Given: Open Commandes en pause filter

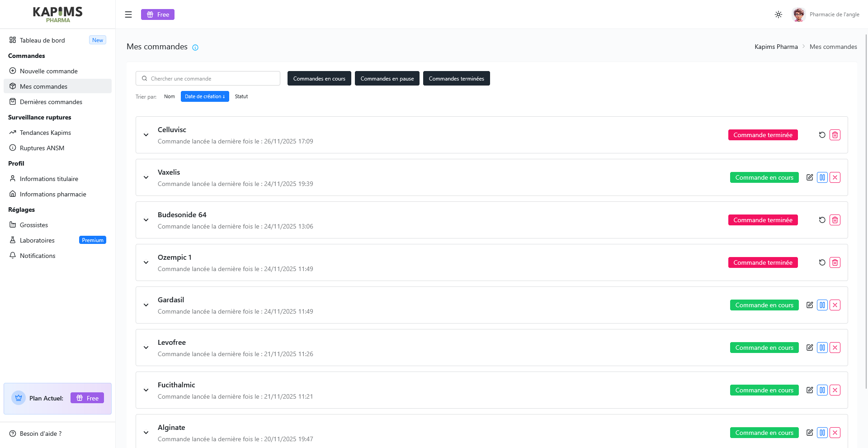Looking at the screenshot, I should pos(387,78).
